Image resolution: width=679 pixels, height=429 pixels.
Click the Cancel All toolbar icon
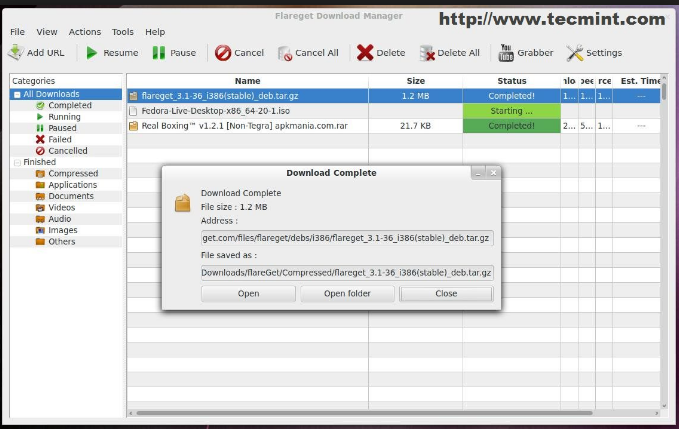tap(285, 54)
